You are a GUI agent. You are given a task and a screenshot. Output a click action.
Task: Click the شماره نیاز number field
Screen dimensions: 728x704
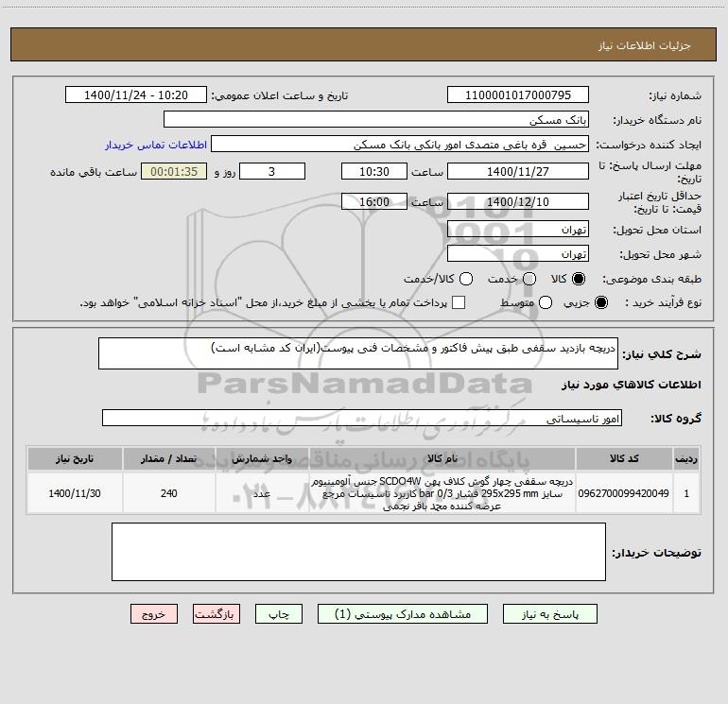518,95
